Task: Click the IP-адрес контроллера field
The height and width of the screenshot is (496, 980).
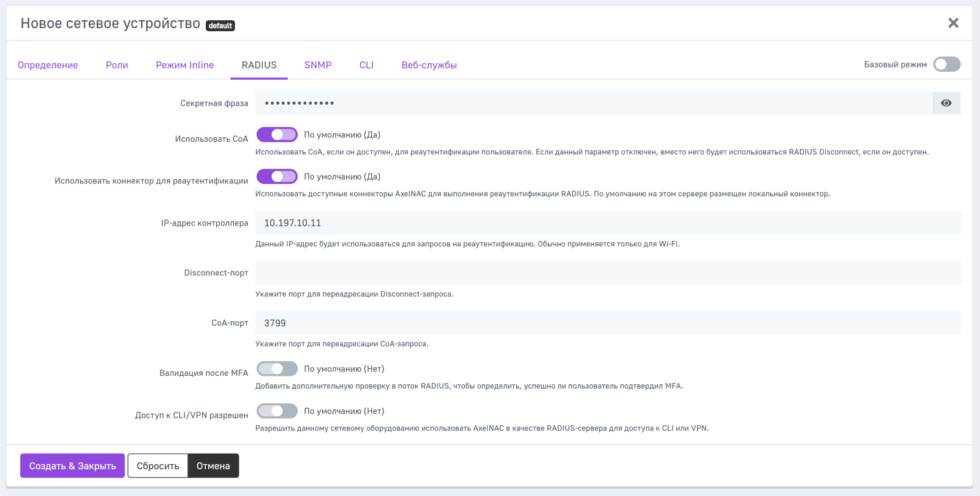Action: pyautogui.click(x=608, y=223)
